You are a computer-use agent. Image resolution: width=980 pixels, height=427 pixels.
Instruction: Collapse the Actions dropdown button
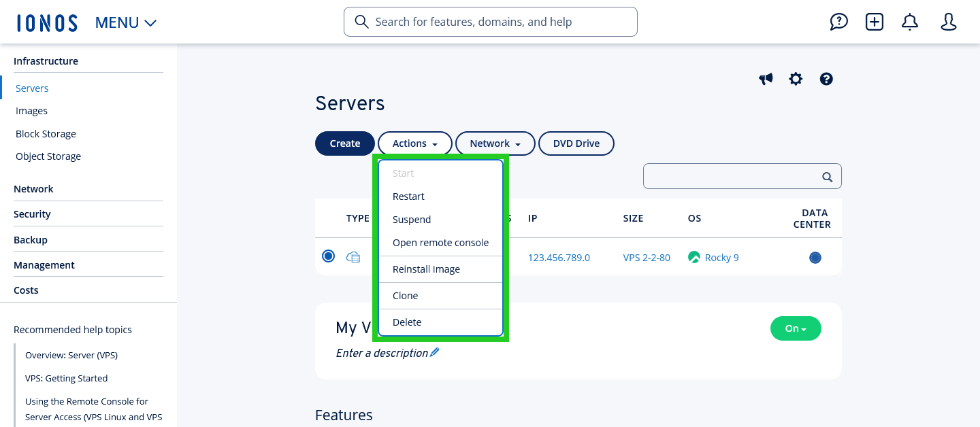415,143
